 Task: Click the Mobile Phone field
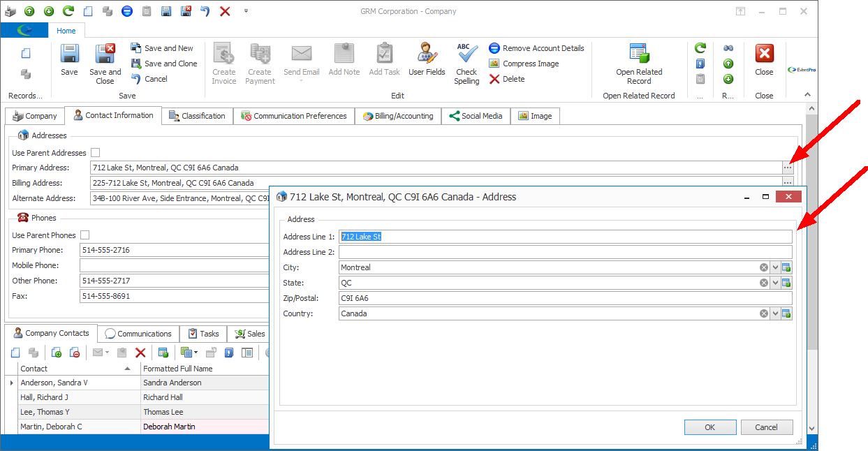(x=175, y=265)
